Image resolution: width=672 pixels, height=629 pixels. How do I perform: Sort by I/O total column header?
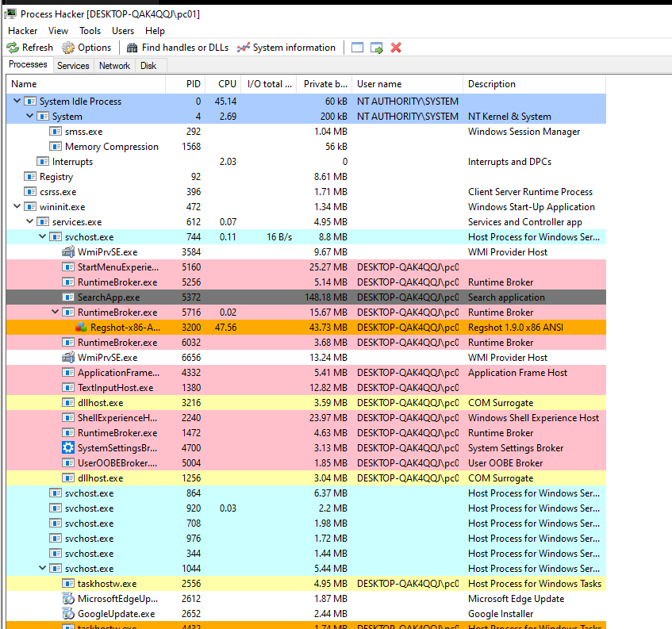pyautogui.click(x=269, y=84)
